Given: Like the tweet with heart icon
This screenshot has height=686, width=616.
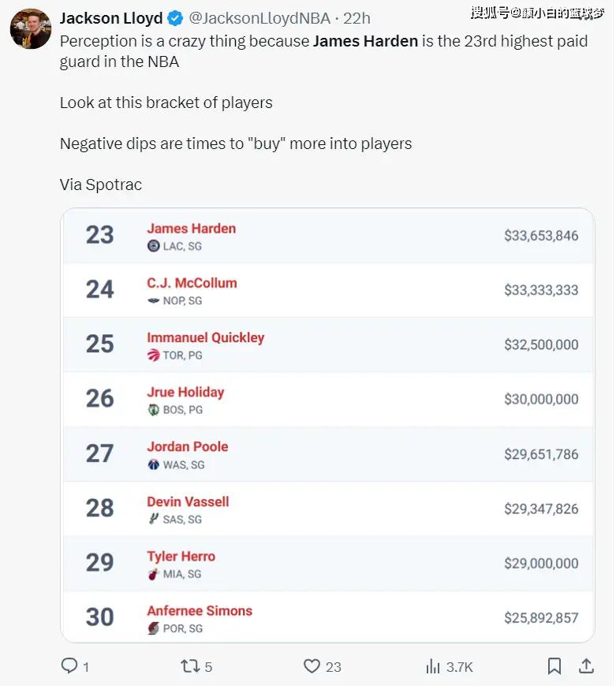Looking at the screenshot, I should pos(312,665).
